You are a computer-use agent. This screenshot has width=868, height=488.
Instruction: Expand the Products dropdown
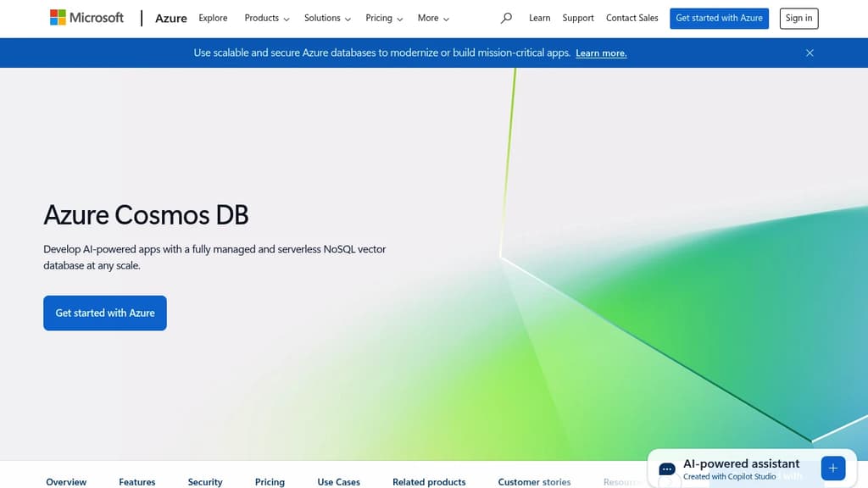click(x=267, y=18)
